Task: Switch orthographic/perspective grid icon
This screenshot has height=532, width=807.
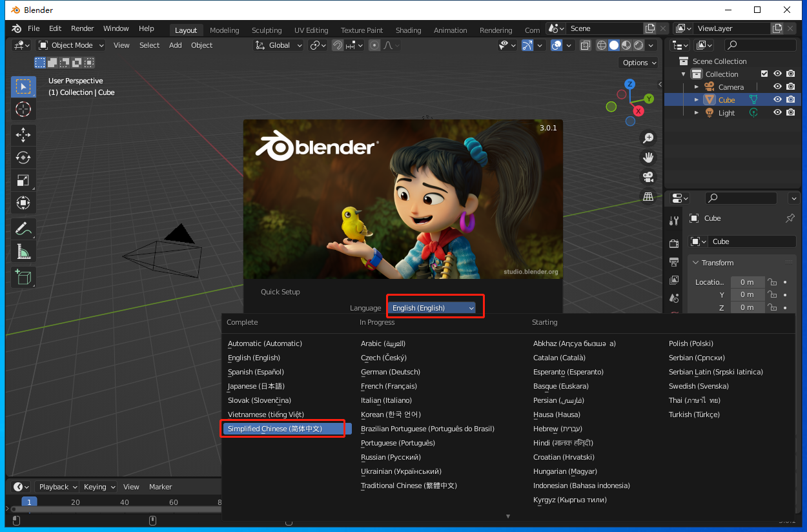Action: [648, 196]
